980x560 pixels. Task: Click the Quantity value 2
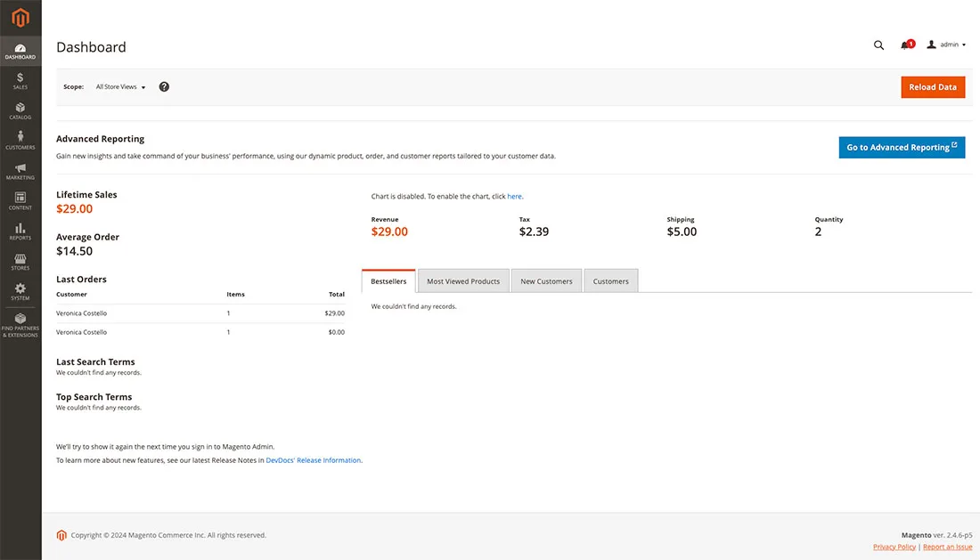click(818, 231)
